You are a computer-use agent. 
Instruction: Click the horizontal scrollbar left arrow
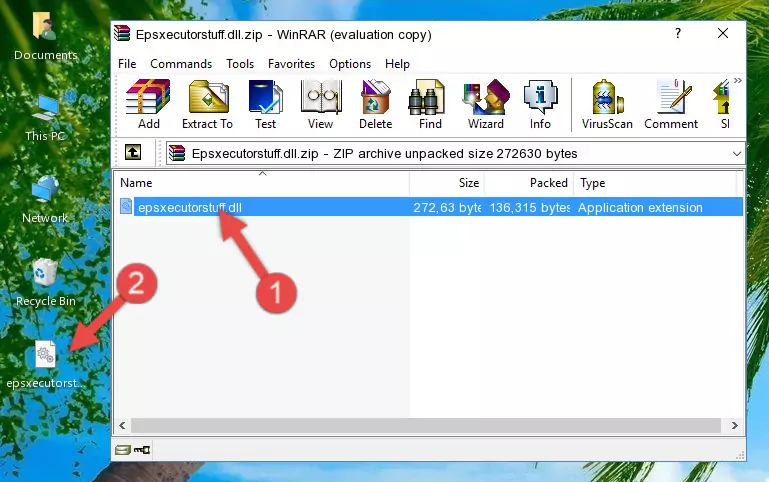pos(123,426)
